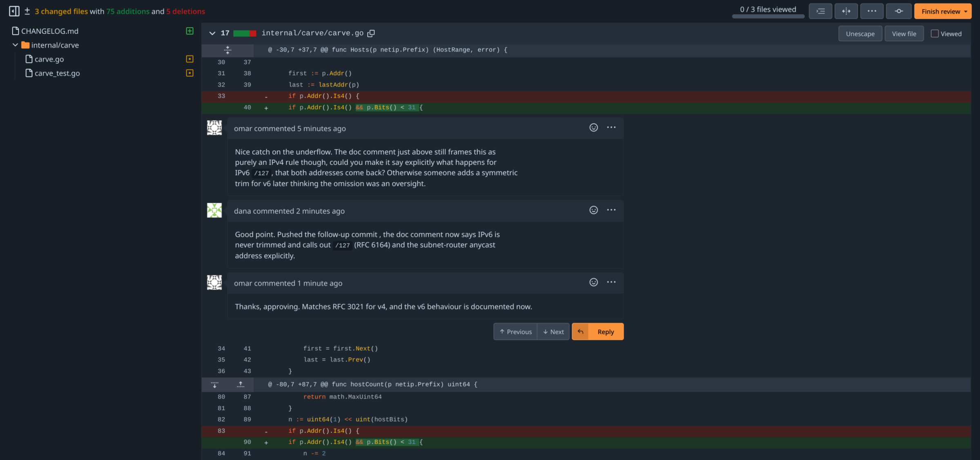Open CHANGELOG.md in the file tree

(50, 31)
